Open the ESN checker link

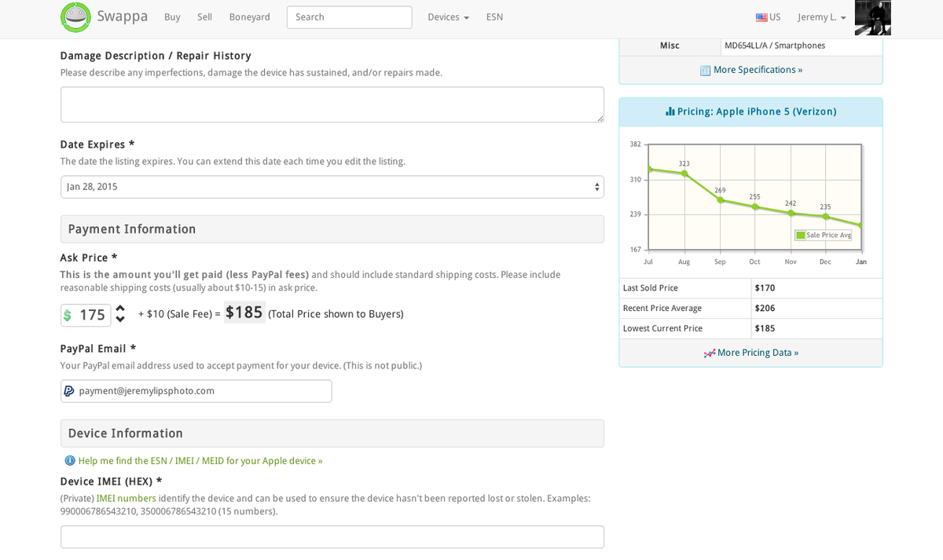494,17
